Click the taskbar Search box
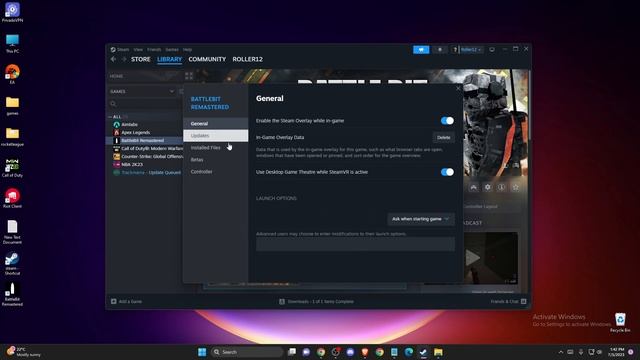 247,352
